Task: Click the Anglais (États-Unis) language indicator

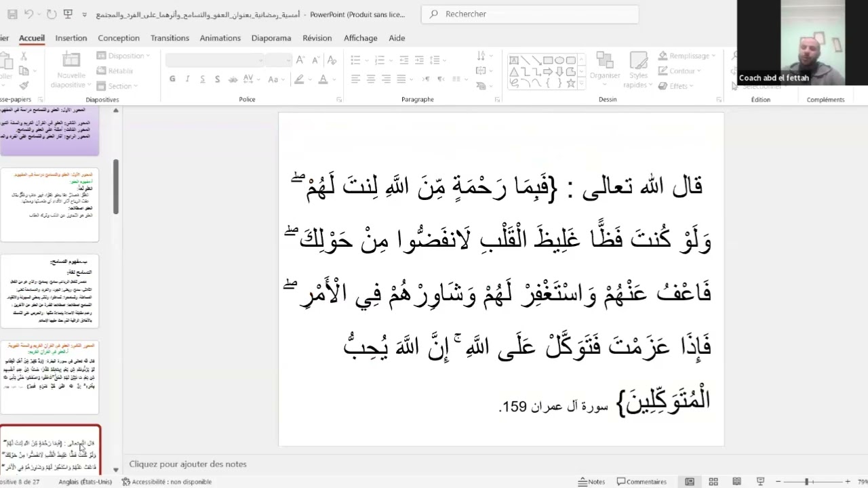Action: point(85,482)
